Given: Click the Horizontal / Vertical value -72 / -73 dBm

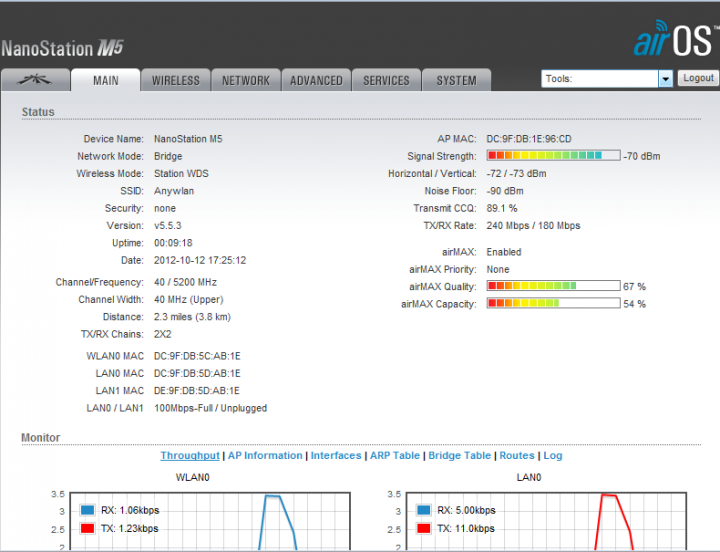Looking at the screenshot, I should pyautogui.click(x=517, y=174).
